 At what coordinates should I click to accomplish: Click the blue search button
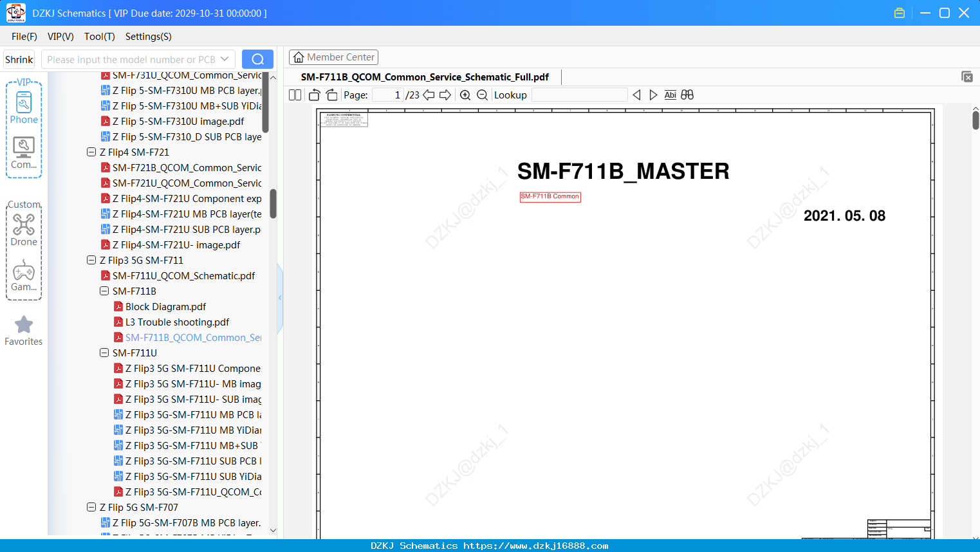point(257,59)
